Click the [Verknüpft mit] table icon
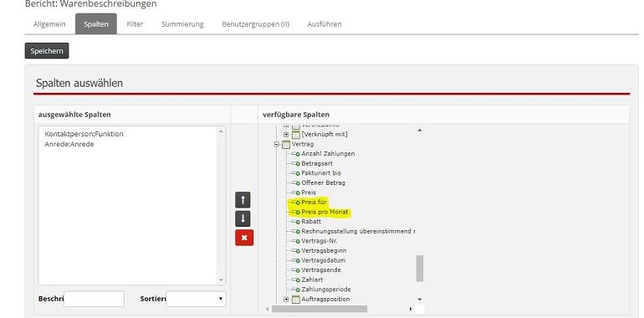 point(296,135)
